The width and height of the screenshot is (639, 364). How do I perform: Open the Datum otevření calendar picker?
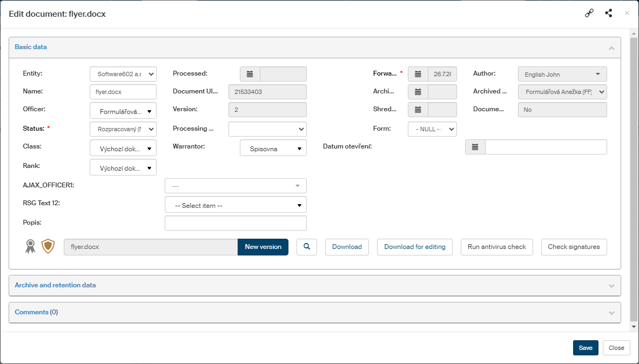(475, 147)
